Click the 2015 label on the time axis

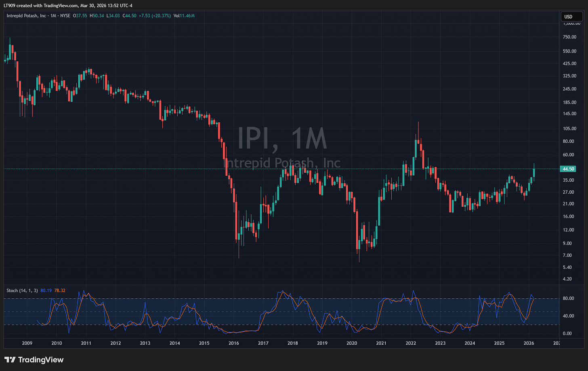click(x=204, y=343)
